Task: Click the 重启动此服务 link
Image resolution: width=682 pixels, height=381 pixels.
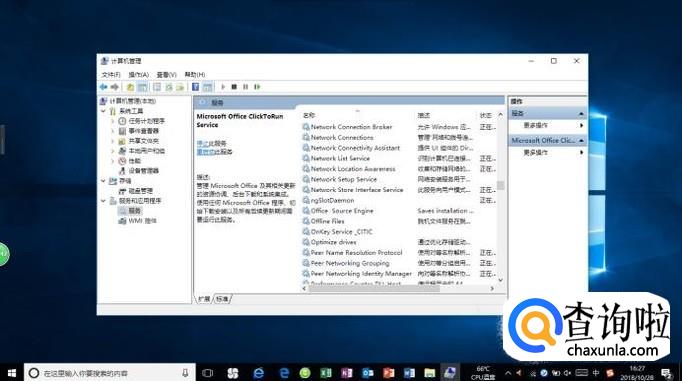Action: (x=214, y=152)
